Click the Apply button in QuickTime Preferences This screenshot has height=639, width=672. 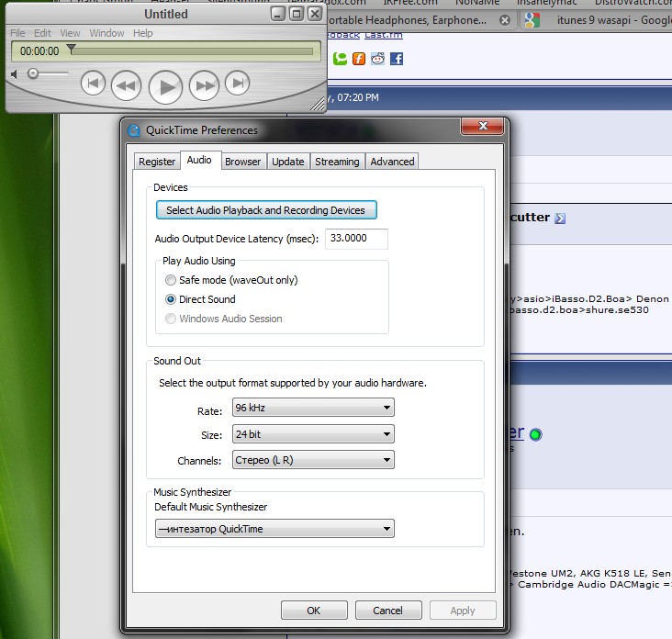(463, 611)
